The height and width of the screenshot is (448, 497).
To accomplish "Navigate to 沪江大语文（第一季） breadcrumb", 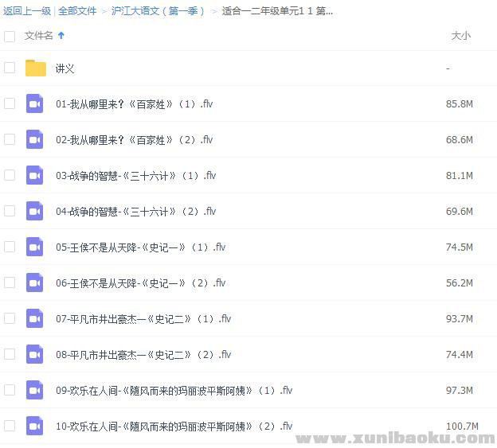I will point(158,11).
